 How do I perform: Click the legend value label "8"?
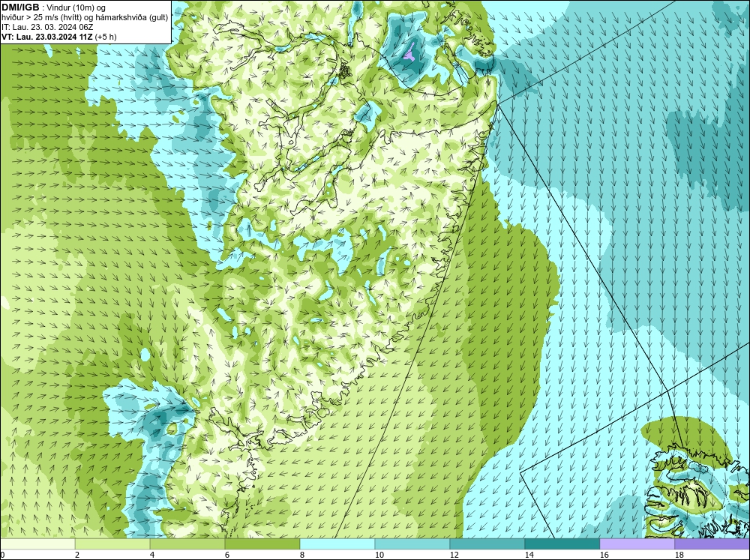pos(303,555)
